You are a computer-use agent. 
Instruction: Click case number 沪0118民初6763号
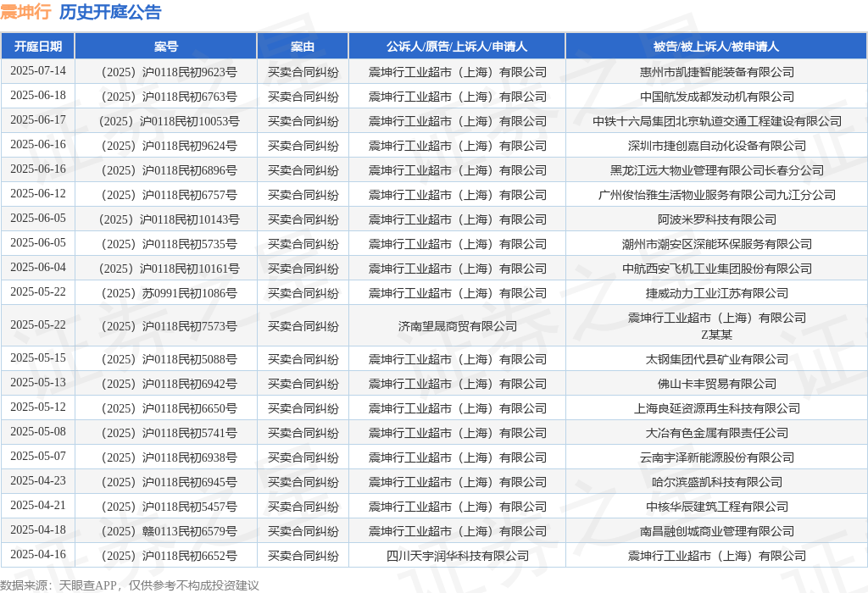point(166,97)
